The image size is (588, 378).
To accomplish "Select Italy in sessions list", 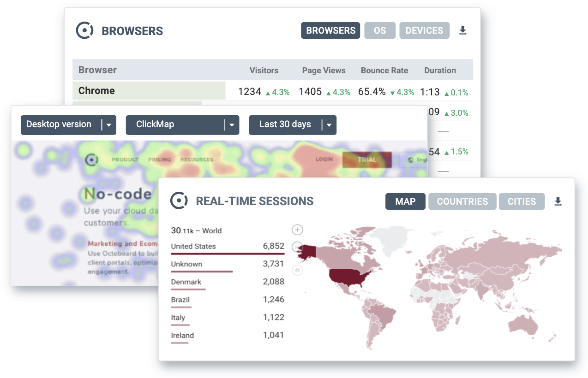I will pos(178,318).
